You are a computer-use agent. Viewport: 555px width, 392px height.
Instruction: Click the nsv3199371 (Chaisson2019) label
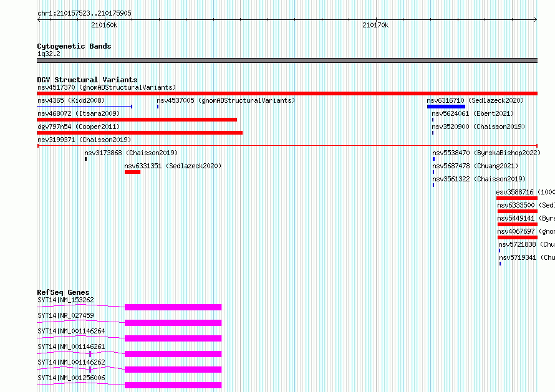84,140
